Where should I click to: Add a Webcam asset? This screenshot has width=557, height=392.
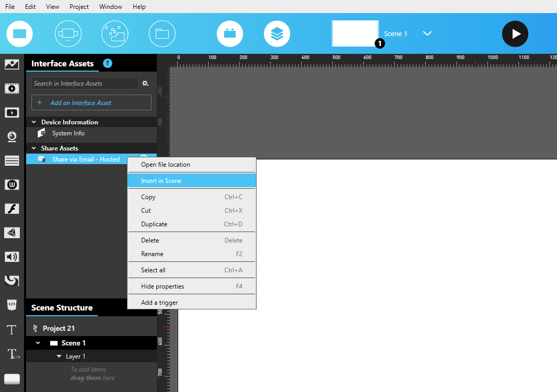tap(12, 136)
